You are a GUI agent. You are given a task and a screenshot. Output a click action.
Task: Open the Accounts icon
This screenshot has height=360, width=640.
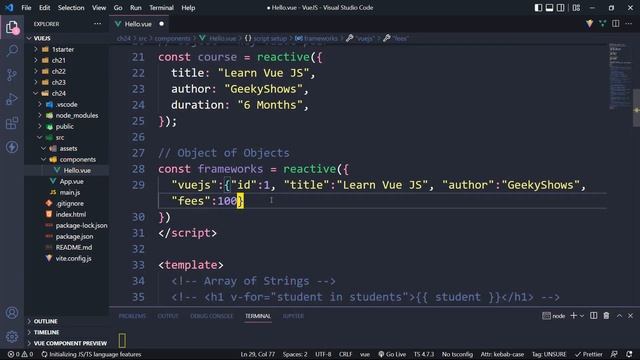12,313
